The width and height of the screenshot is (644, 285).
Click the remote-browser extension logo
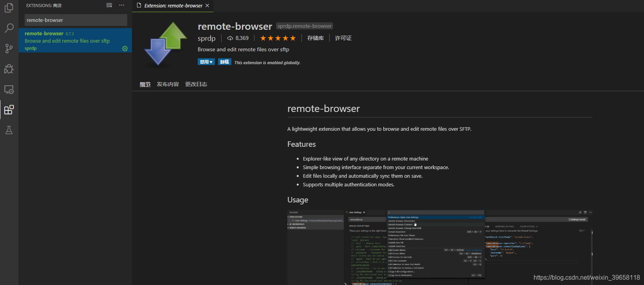coord(166,43)
